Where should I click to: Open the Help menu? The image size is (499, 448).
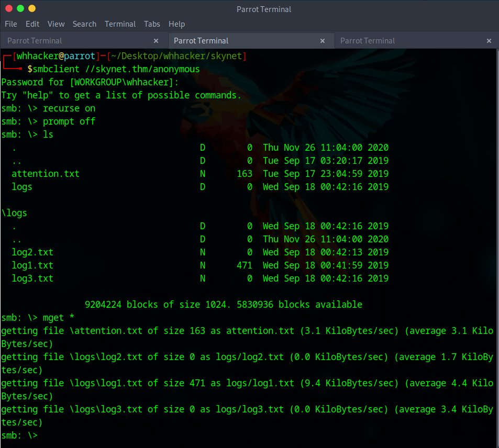(x=176, y=24)
